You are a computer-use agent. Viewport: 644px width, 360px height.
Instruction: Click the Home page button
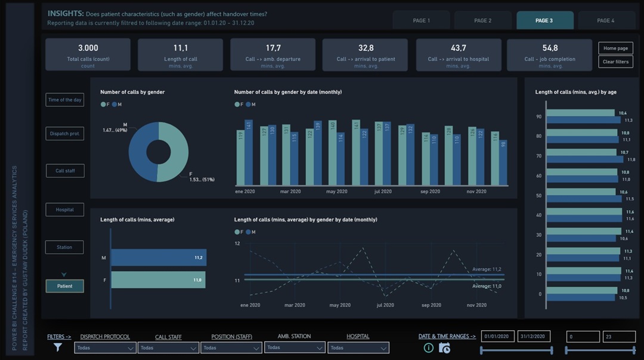pyautogui.click(x=615, y=48)
